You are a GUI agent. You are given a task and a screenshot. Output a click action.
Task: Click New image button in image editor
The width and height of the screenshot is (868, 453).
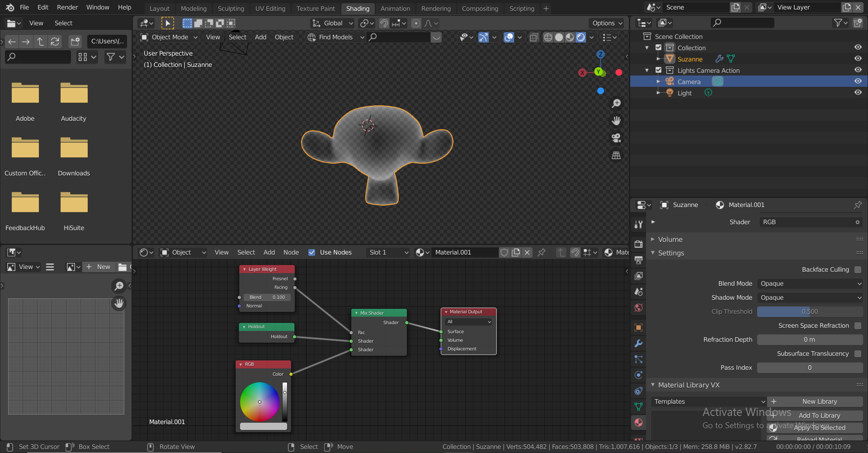pyautogui.click(x=99, y=267)
